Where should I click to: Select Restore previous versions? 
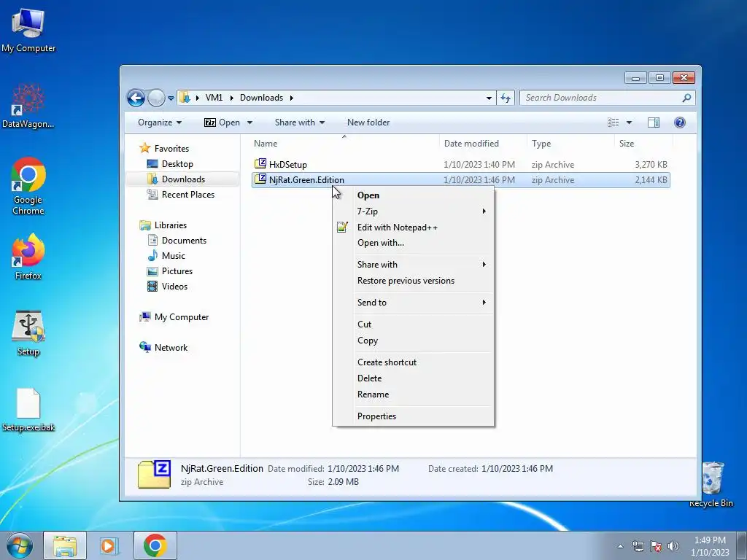(x=413, y=281)
